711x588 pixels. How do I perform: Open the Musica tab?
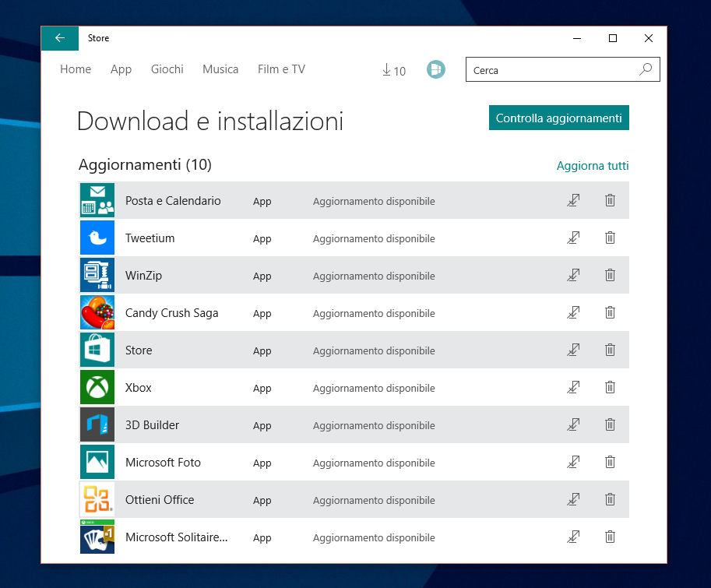[x=220, y=69]
